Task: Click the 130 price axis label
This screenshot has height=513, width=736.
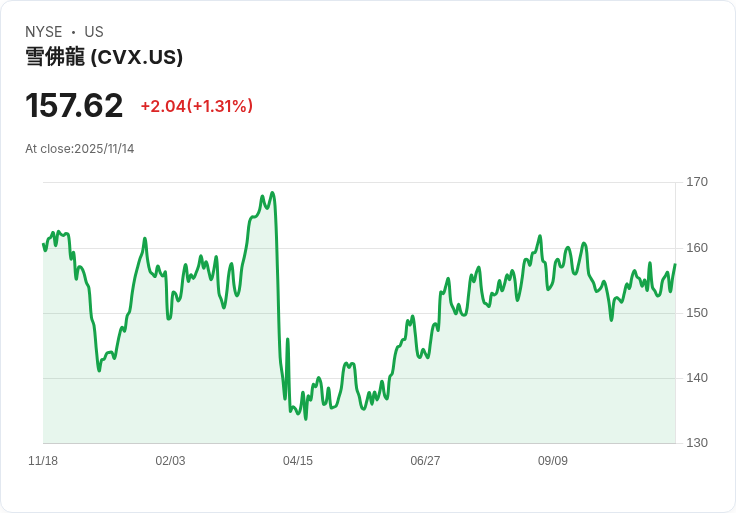Action: point(697,443)
